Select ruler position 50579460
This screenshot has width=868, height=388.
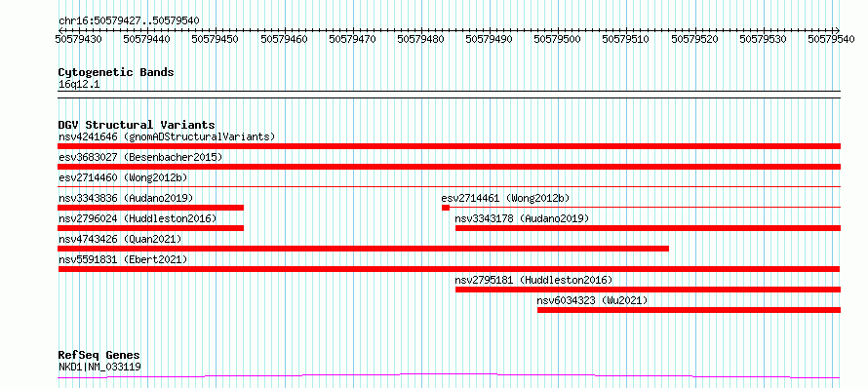point(284,39)
